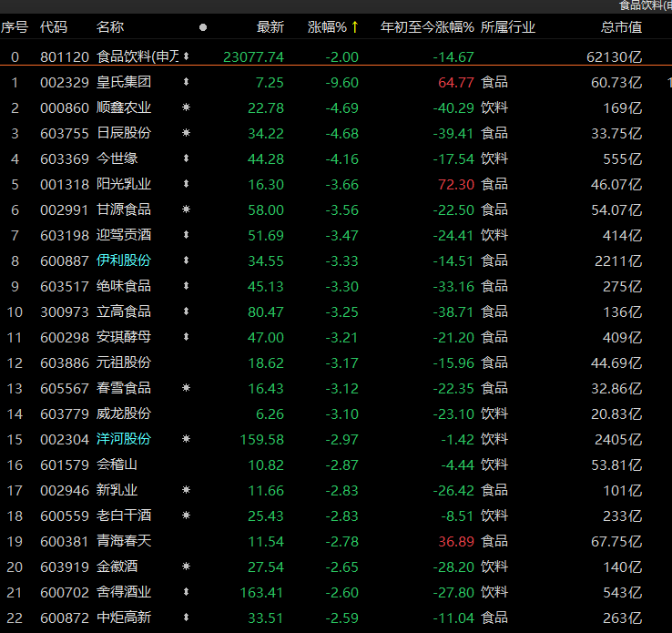672x633 pixels.
Task: Click the star marker next to 金徽酒
Action: 187,567
